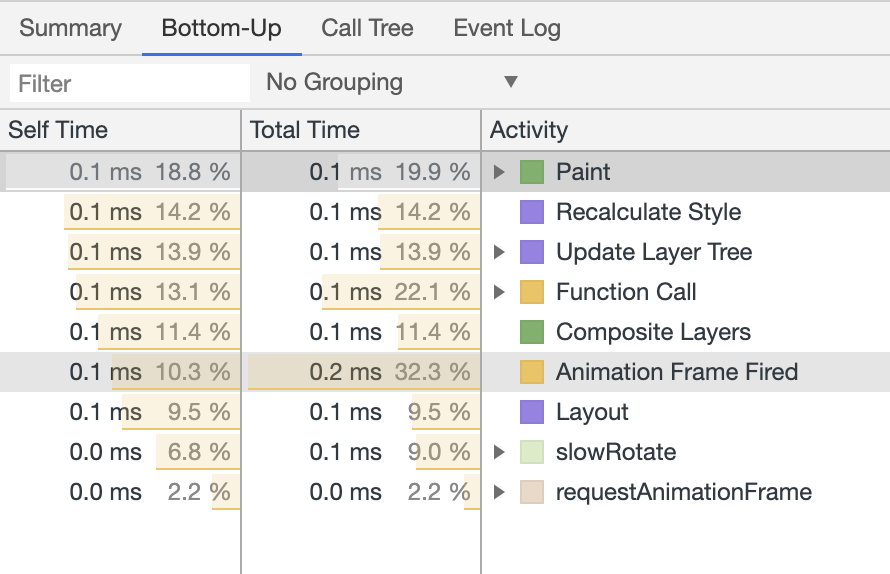The width and height of the screenshot is (890, 574).
Task: Click the beige requestAnimationFrame icon
Action: [532, 492]
